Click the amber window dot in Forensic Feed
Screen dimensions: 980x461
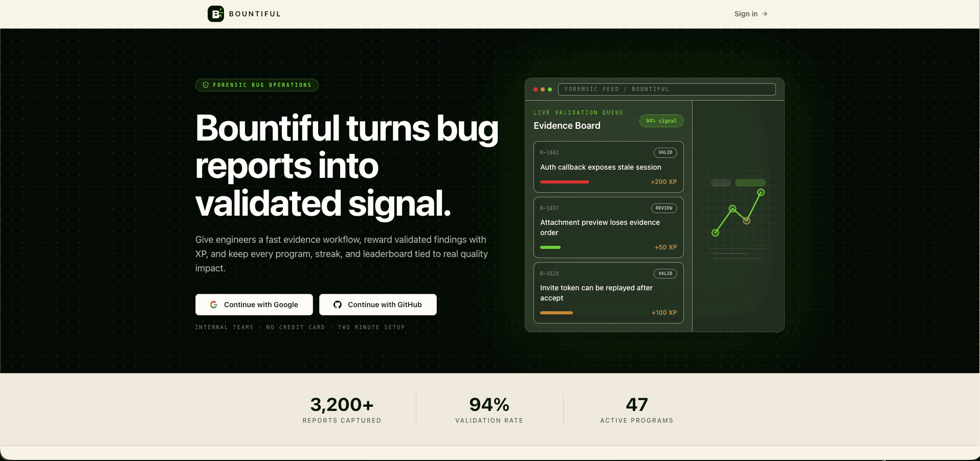click(x=543, y=89)
